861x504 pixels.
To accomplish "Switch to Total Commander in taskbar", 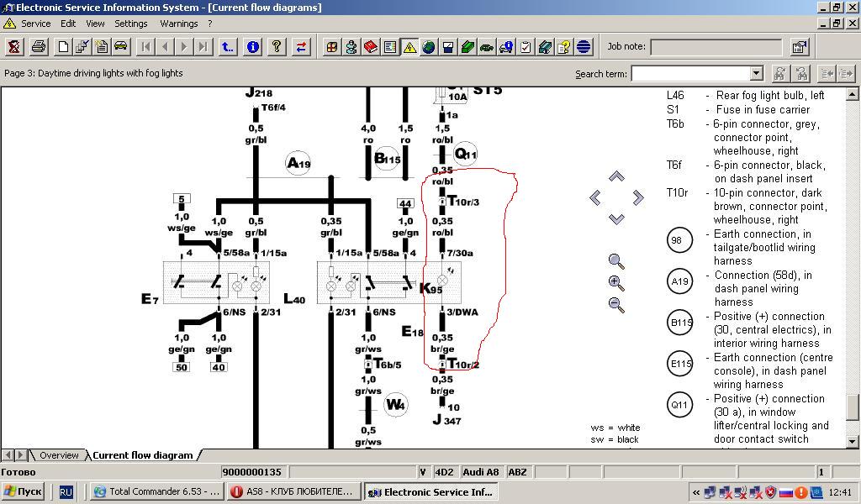I will 156,492.
